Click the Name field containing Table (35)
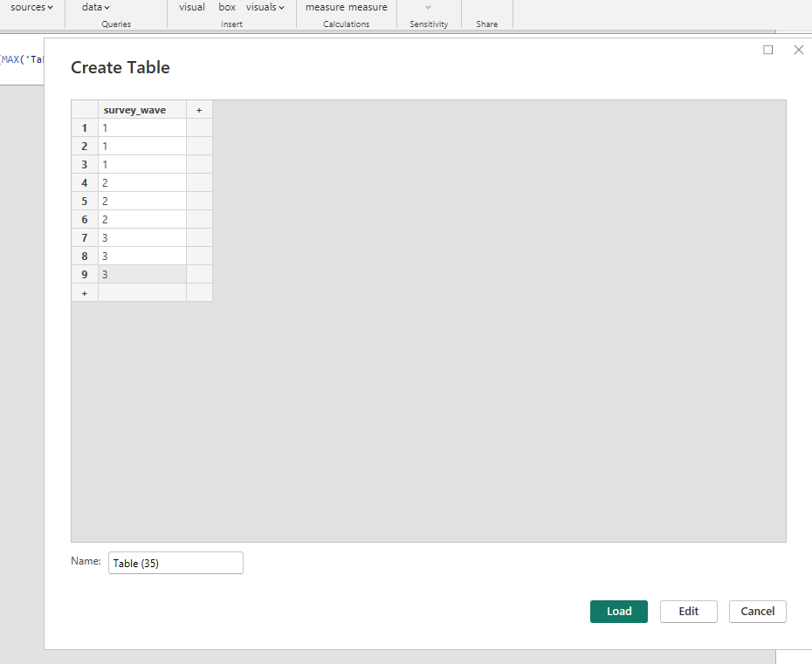 point(175,563)
